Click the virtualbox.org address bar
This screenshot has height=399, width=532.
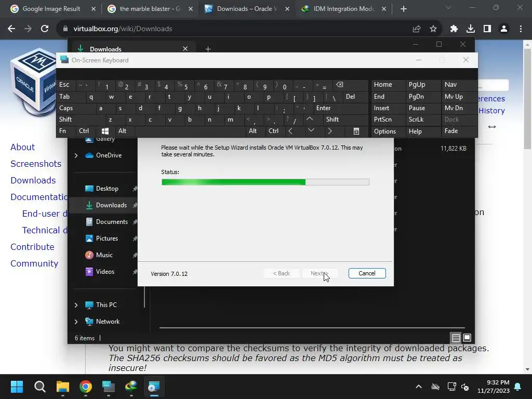[x=234, y=29]
